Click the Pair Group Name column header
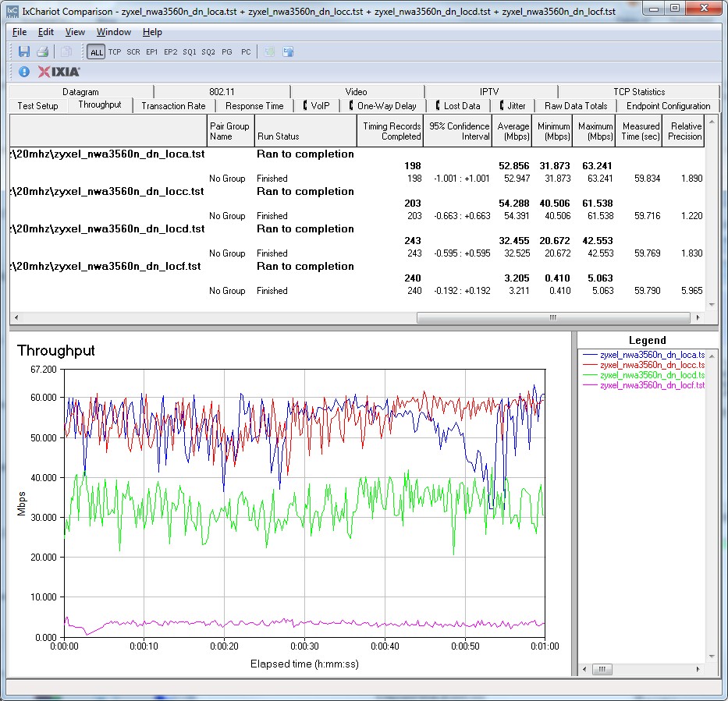 [x=230, y=131]
